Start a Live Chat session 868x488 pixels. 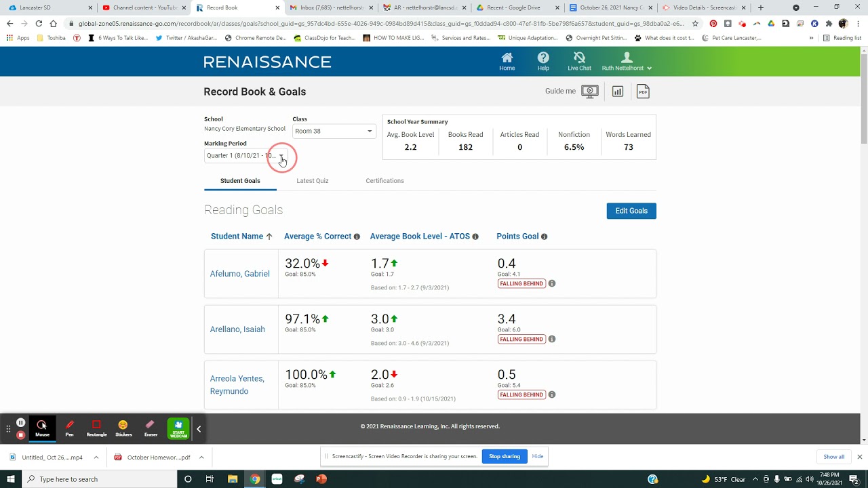579,61
